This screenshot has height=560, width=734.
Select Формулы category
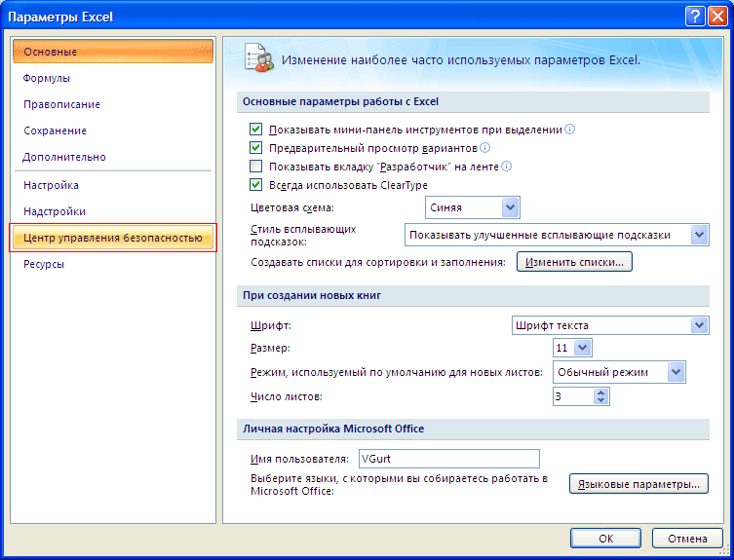point(113,78)
